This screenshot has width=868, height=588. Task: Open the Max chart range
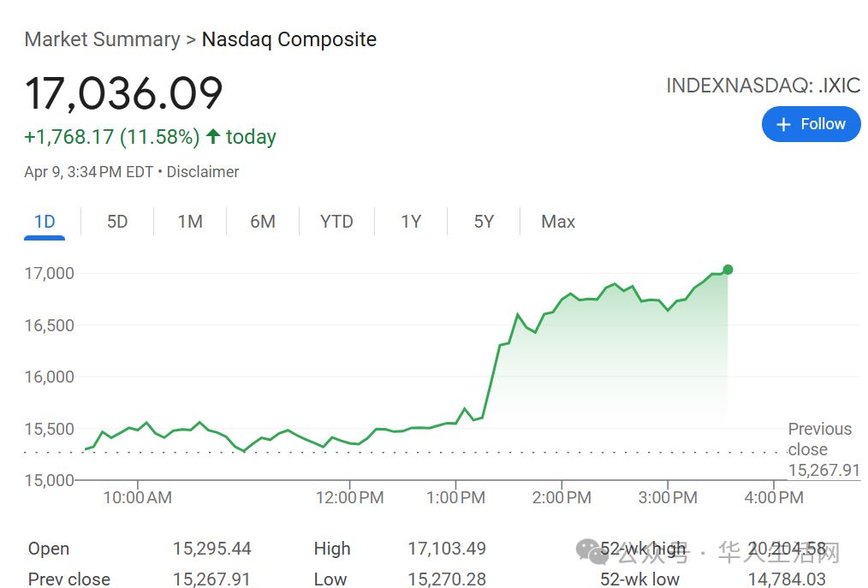pyautogui.click(x=558, y=222)
